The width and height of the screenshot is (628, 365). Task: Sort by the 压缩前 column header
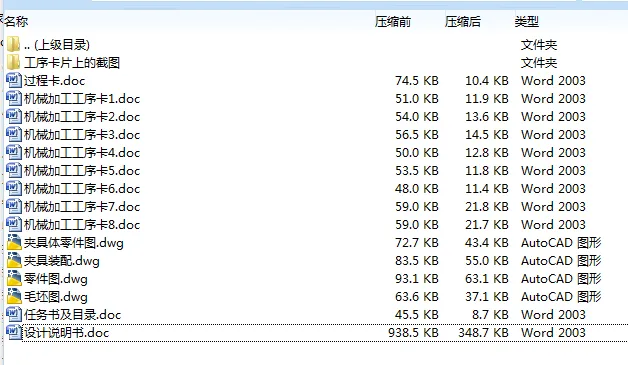[x=393, y=21]
